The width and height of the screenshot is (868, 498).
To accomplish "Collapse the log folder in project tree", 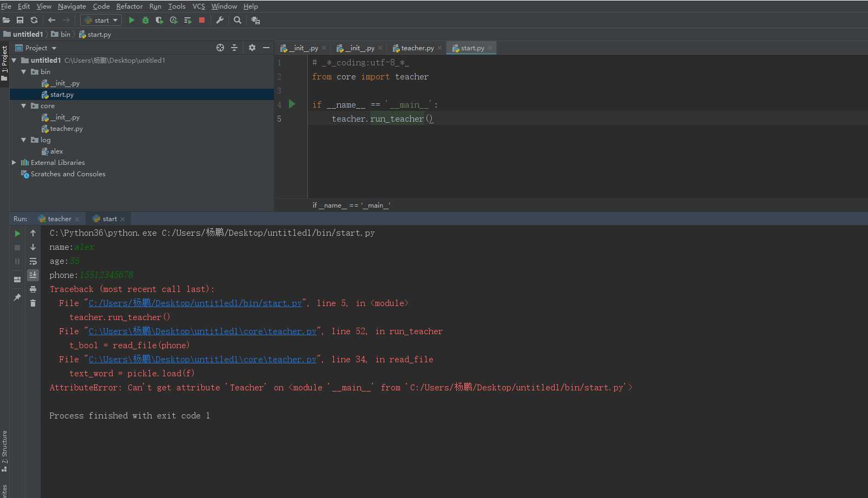I will tap(24, 140).
